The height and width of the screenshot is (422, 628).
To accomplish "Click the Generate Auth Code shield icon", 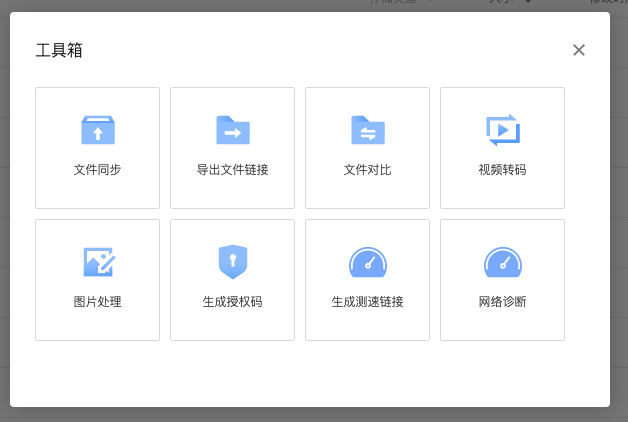I will point(232,262).
